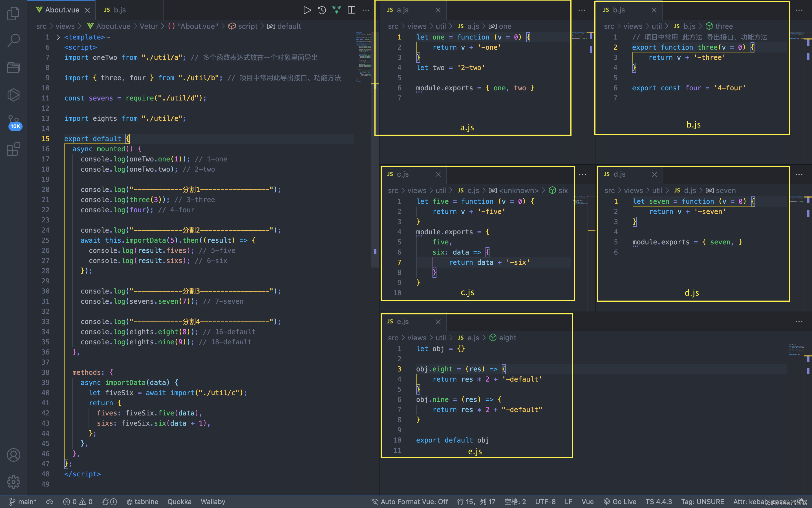Open errors and warnings count in status bar
The height and width of the screenshot is (508, 812).
click(78, 502)
